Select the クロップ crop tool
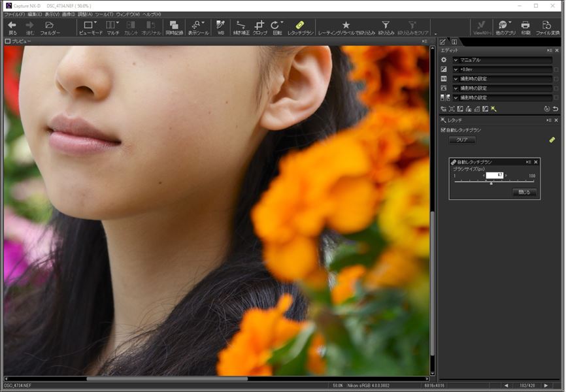The image size is (566, 392). coord(259,25)
